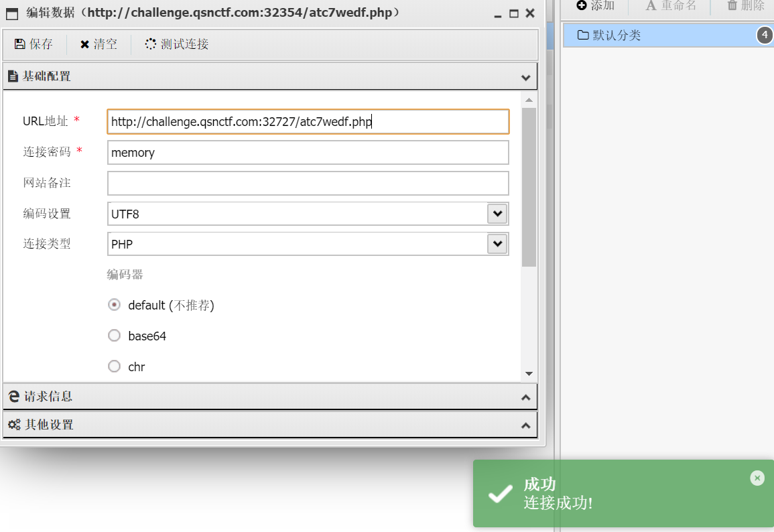Click the Clear (清空) button

point(99,44)
